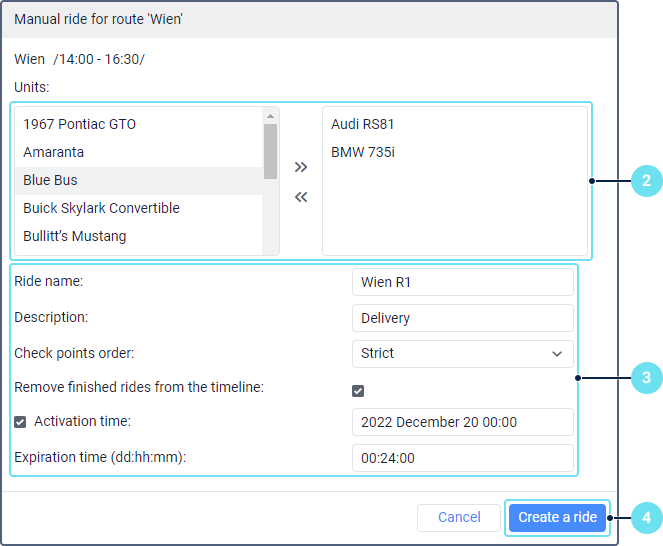
Task: Click the move-right double arrow icon
Action: 301,167
